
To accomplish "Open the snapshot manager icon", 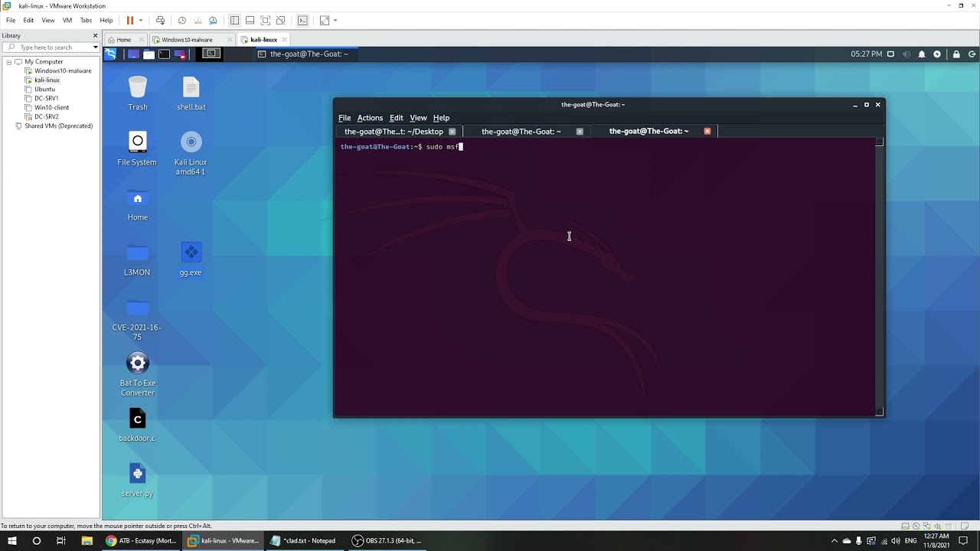I will (x=213, y=21).
